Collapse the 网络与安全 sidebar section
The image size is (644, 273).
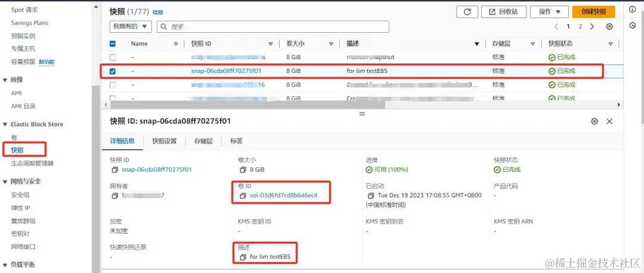[5, 181]
